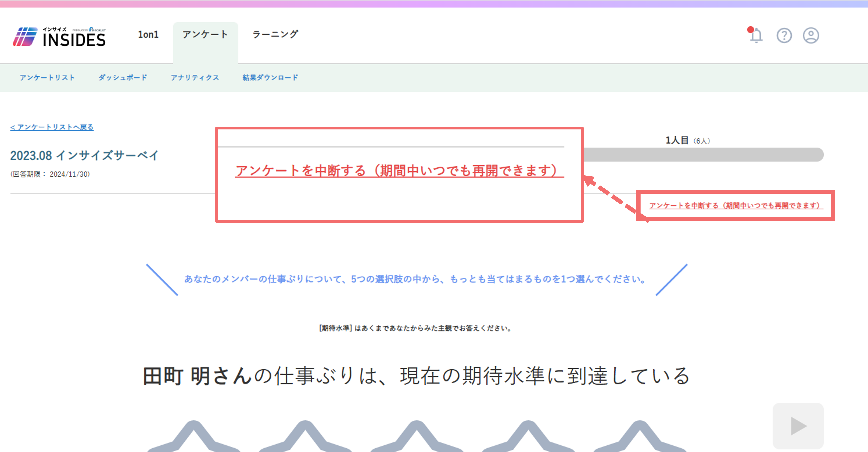Open アンケートリスト submenu item

(x=47, y=78)
